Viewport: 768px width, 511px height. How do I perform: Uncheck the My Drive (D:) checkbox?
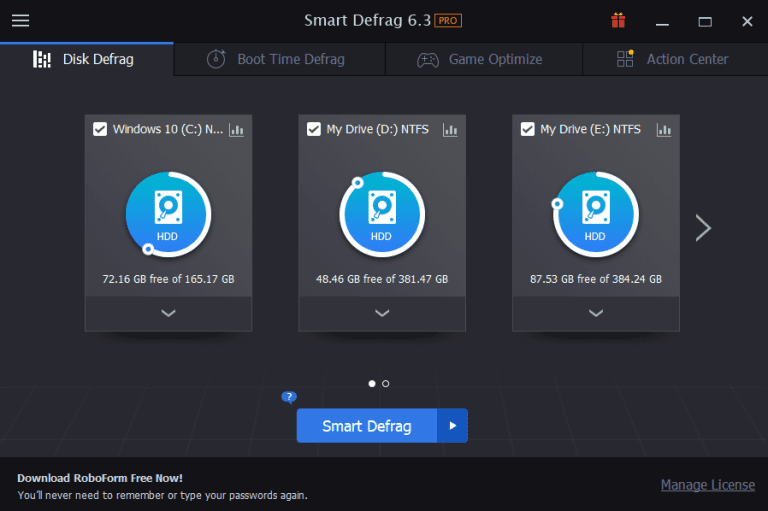313,129
